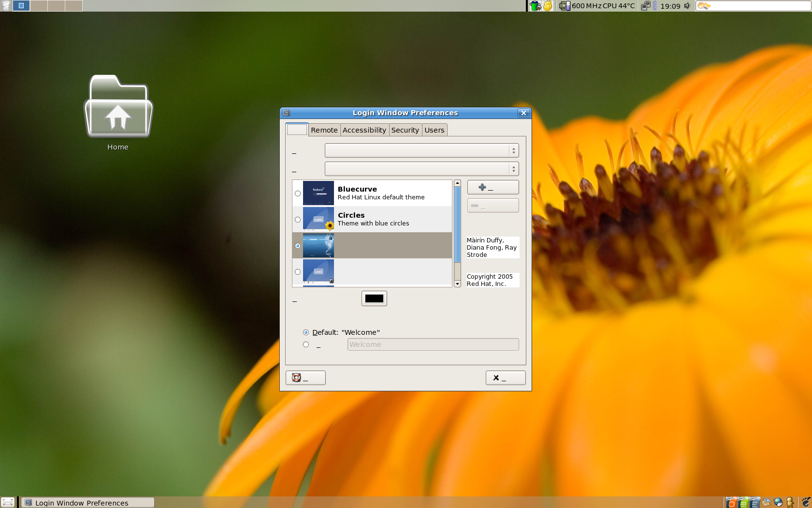Switch to the Security tab

tap(405, 130)
